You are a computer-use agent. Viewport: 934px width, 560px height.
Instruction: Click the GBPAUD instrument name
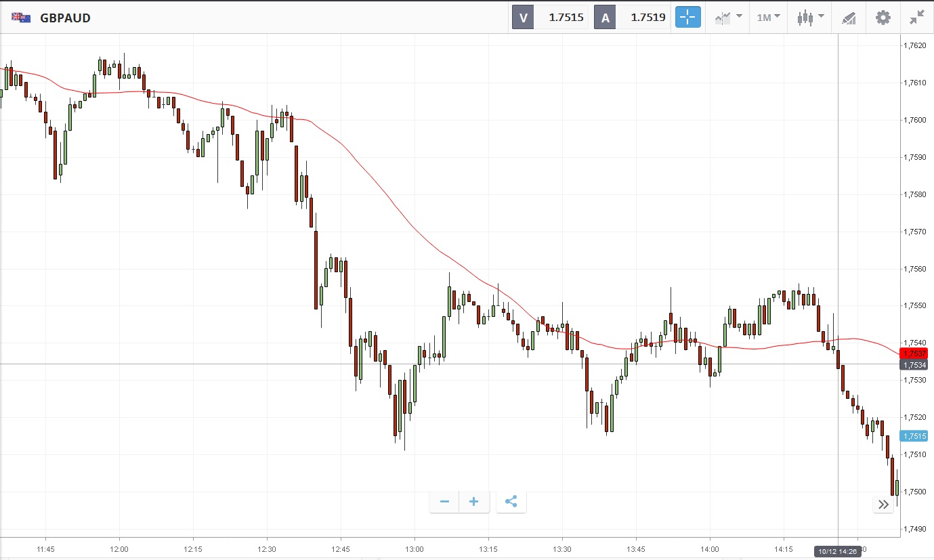[65, 18]
